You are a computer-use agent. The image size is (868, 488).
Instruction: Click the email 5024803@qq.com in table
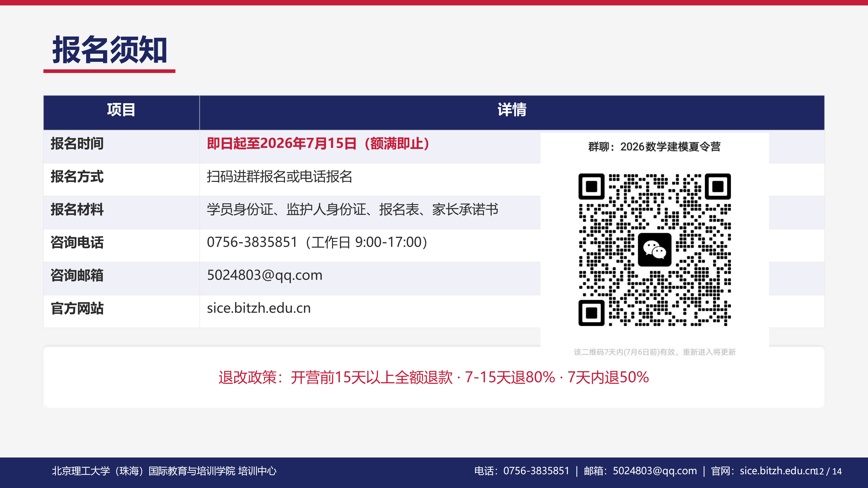[x=264, y=275]
